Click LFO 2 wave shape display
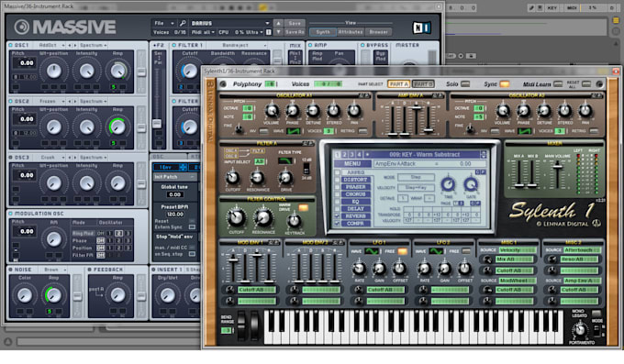Screen dimensions: 624x364 click(x=436, y=251)
